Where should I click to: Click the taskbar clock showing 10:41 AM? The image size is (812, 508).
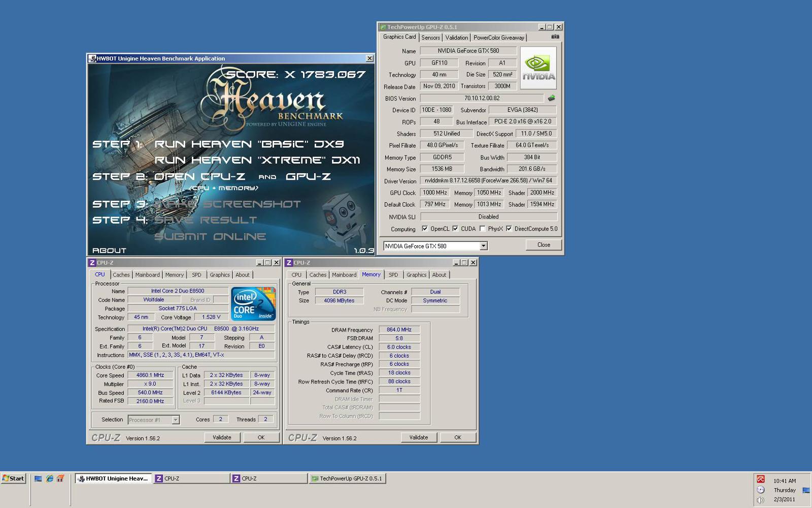[x=785, y=481]
